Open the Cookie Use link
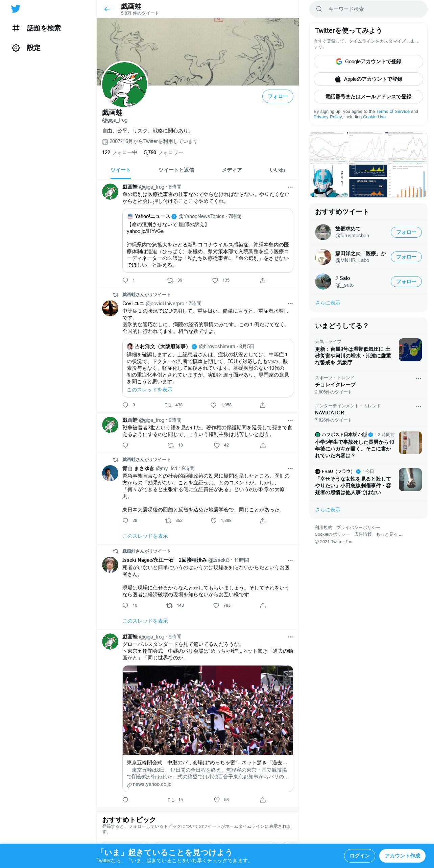The height and width of the screenshot is (868, 434). tap(374, 117)
